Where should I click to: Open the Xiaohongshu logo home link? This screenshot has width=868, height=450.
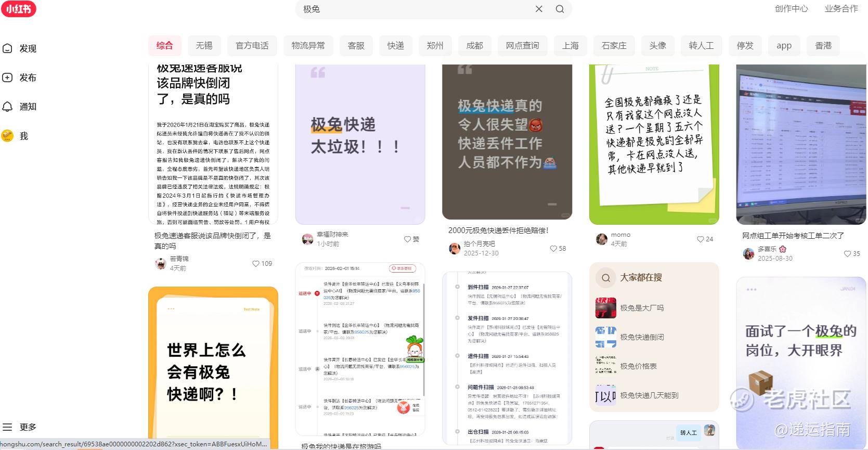(x=19, y=9)
